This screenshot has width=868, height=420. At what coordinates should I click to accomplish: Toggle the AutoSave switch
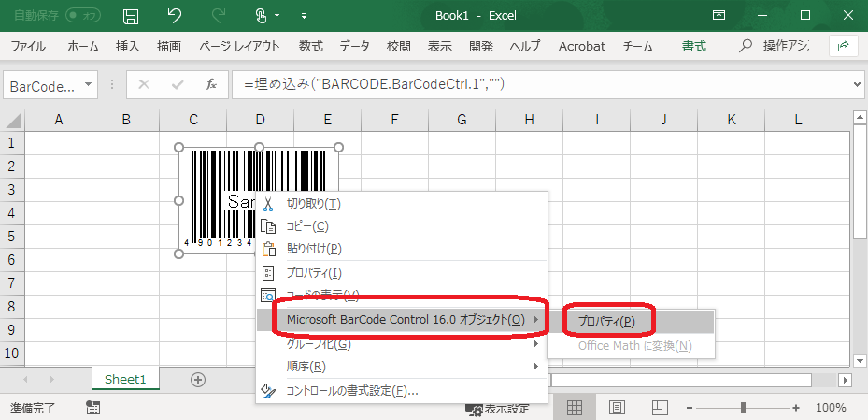(x=82, y=16)
